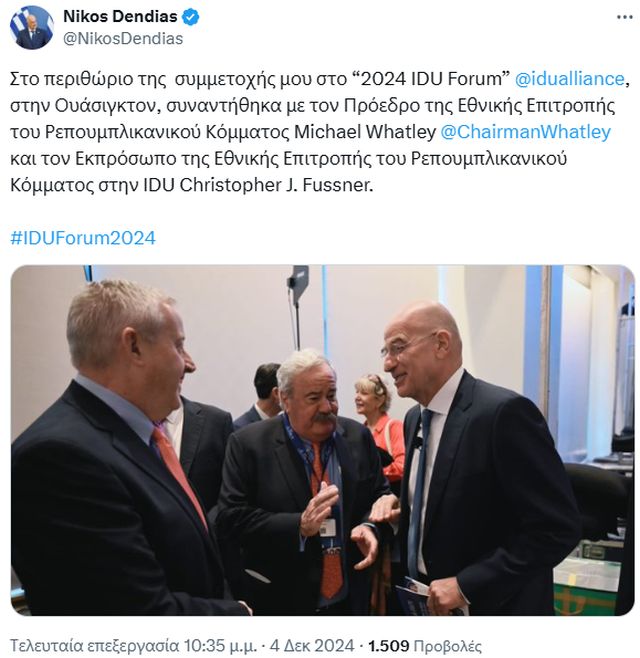Click the tweet body text paragraph
The width and height of the screenshot is (640, 658).
coord(320,132)
